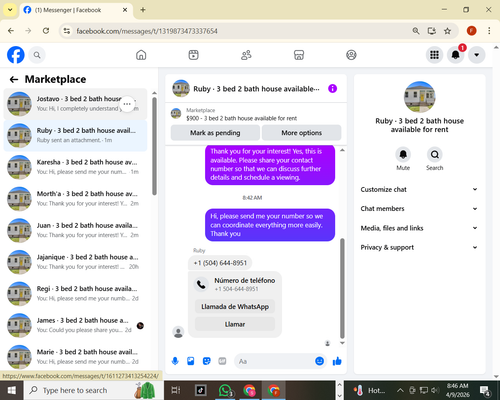
Task: Click the Llamada de WhatsApp button
Action: (235, 307)
